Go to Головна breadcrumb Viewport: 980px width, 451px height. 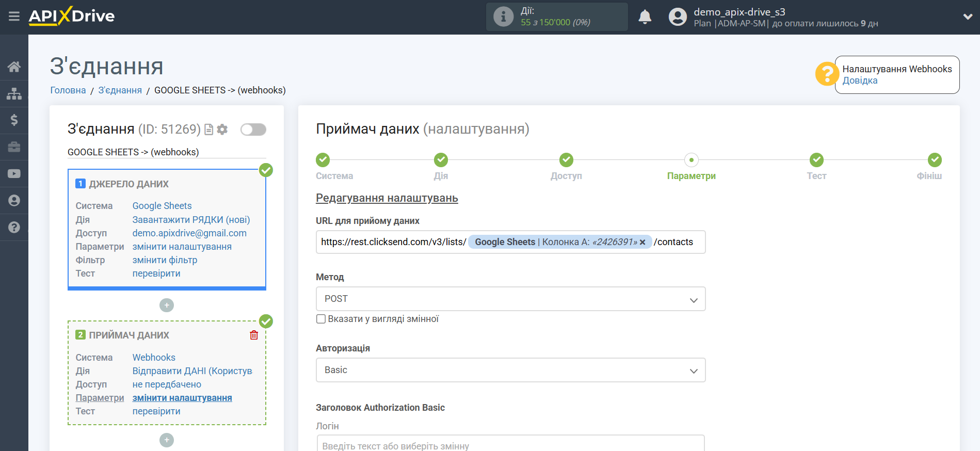(68, 90)
